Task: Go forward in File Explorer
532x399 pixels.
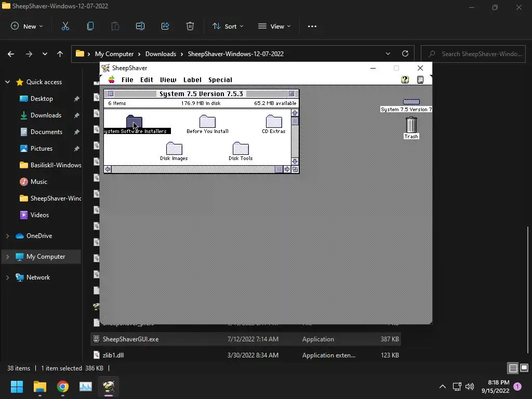Action: coord(29,54)
